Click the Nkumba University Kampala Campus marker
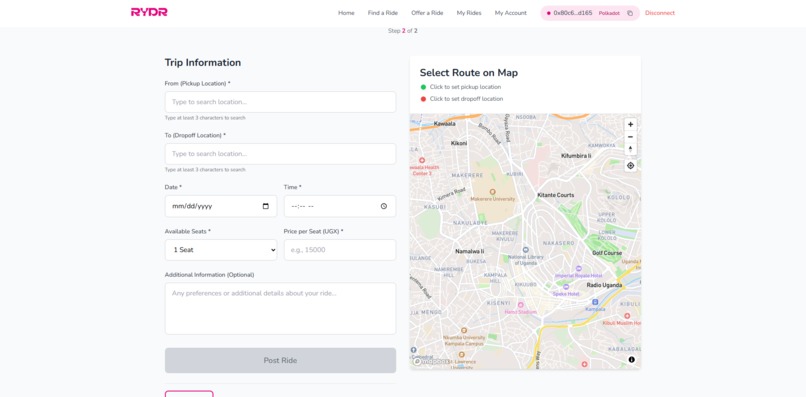 tap(464, 330)
